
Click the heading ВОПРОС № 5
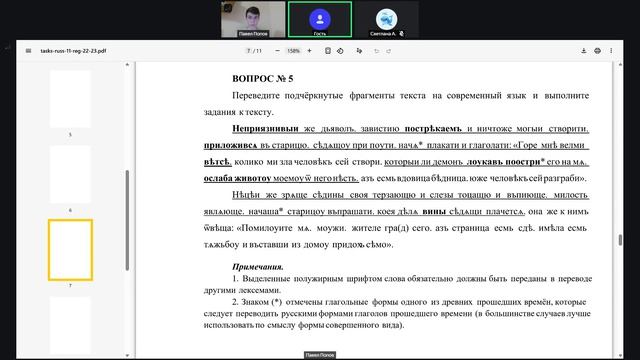(262, 79)
